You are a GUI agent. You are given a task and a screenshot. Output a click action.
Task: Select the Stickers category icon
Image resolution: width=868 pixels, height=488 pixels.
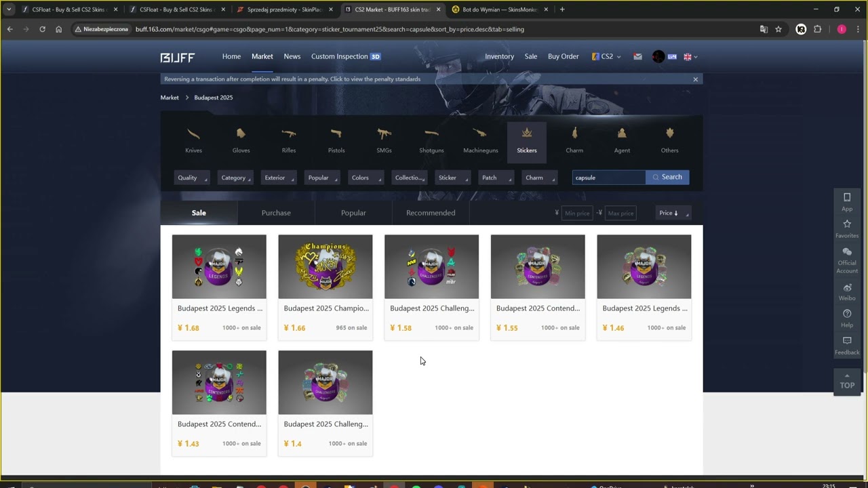[527, 134]
